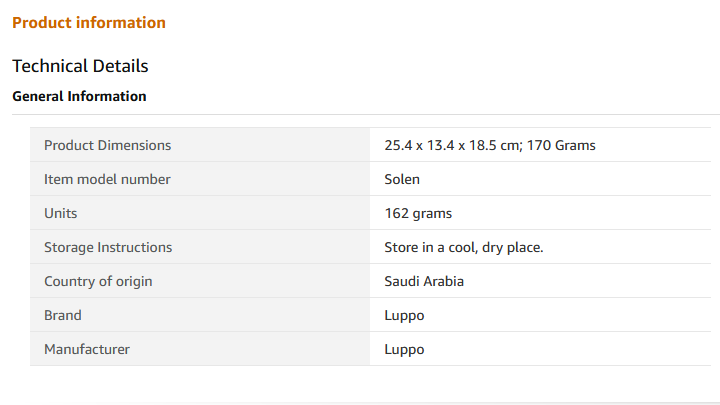720x405 pixels.
Task: Click the Store in a cool, dry place text
Action: [x=463, y=247]
